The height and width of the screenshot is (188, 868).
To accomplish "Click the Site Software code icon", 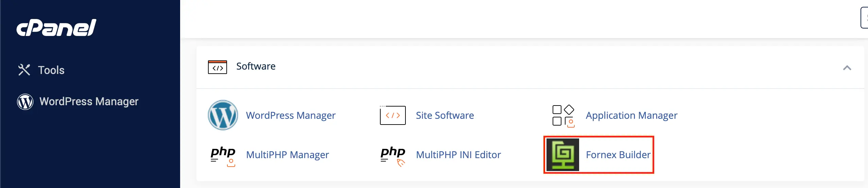I will pyautogui.click(x=393, y=115).
